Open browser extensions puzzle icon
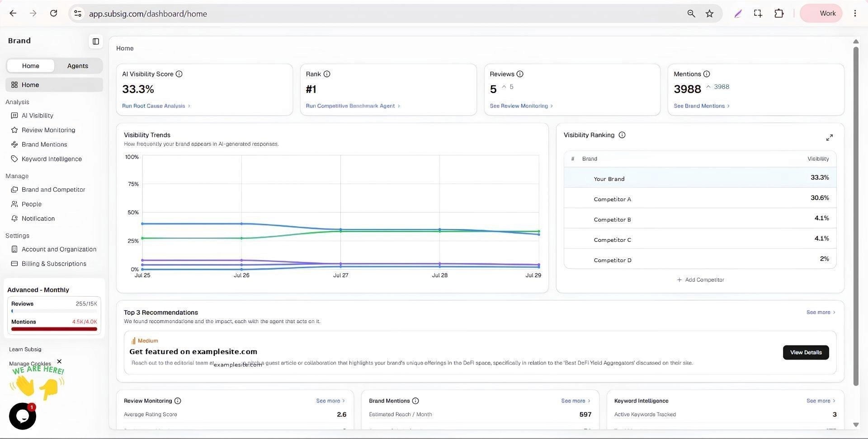 779,14
